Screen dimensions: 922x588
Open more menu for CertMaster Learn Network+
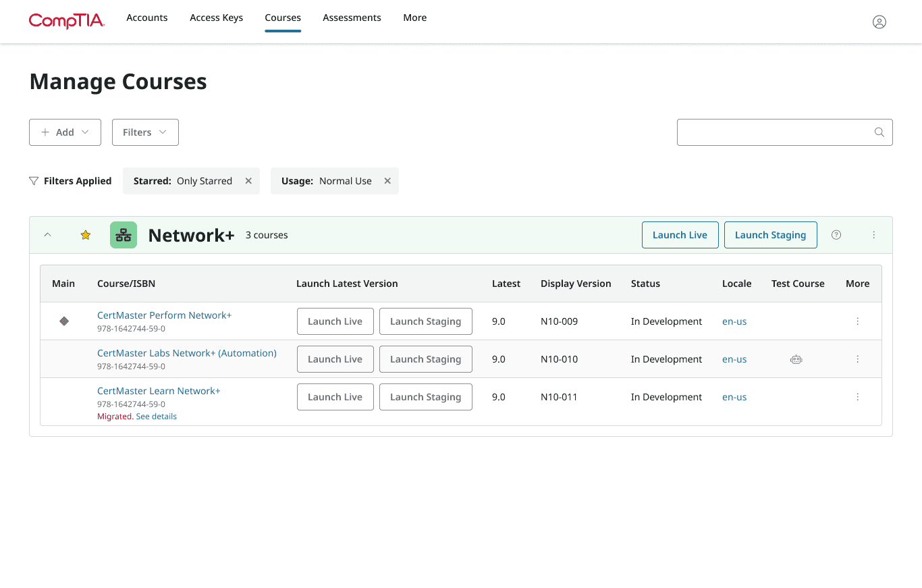(857, 397)
